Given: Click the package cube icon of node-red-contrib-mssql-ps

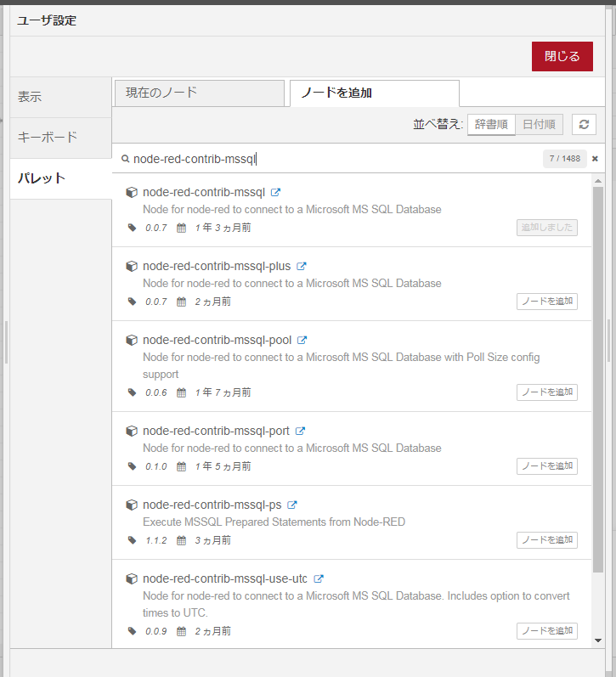Looking at the screenshot, I should pos(132,505).
